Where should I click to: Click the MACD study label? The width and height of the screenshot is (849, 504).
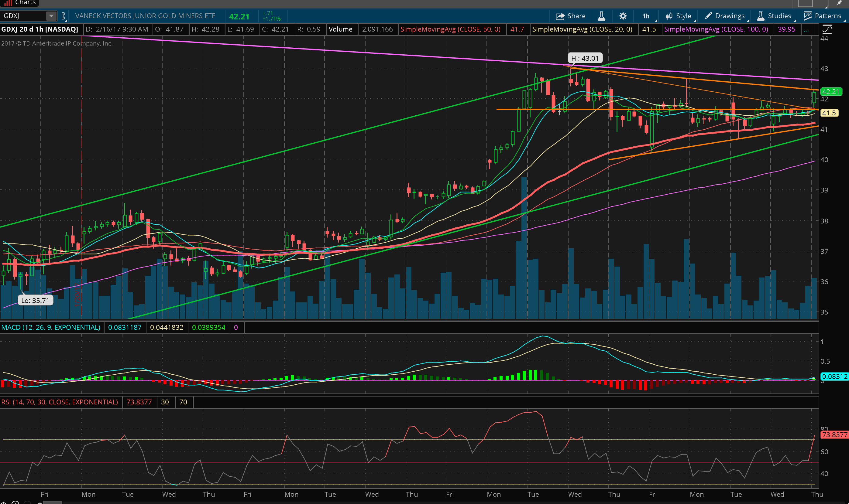click(x=51, y=327)
